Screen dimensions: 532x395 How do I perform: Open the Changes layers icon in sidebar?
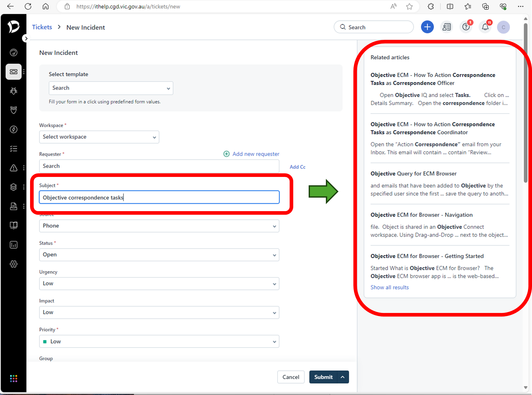coord(13,187)
